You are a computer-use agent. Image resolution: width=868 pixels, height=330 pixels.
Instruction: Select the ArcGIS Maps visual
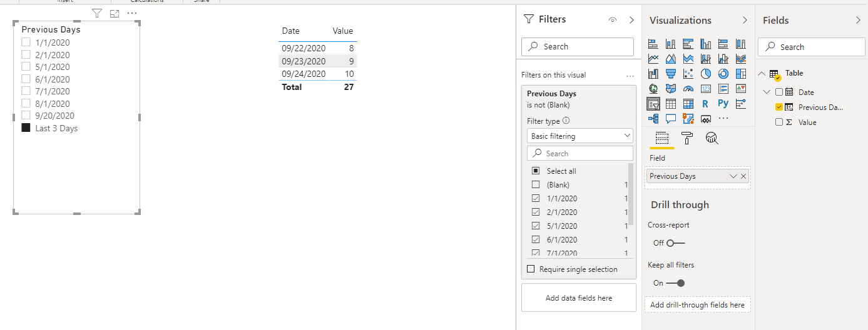click(x=688, y=118)
